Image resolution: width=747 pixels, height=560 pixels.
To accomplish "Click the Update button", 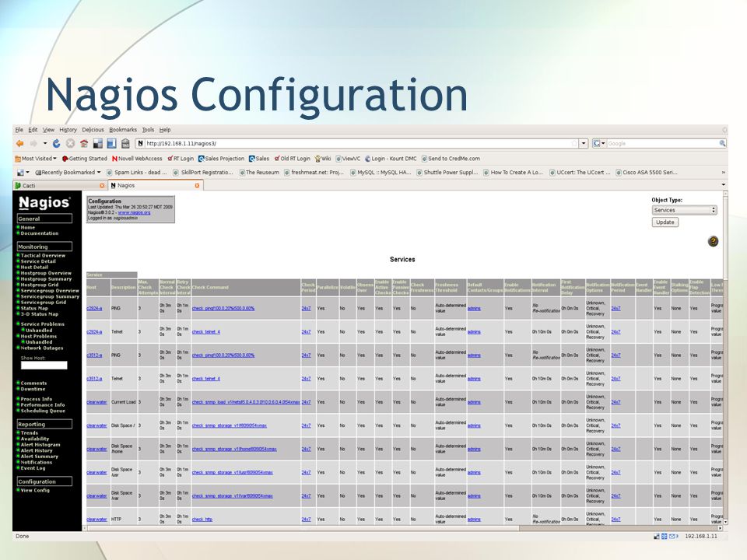I will [665, 222].
